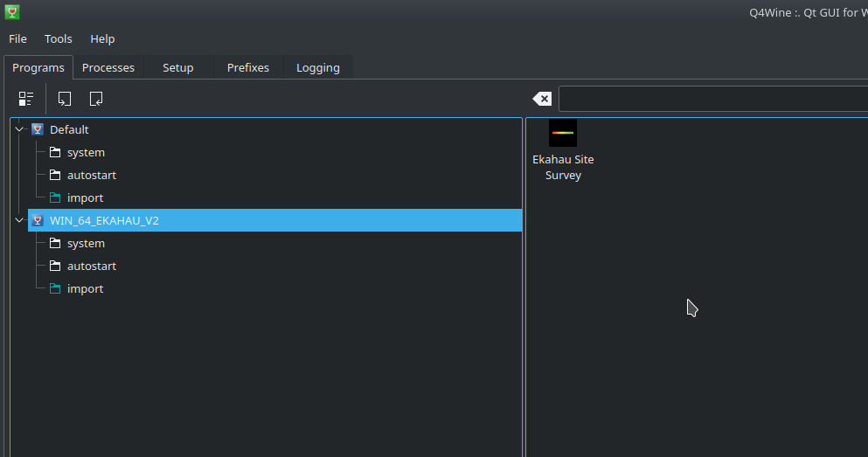Clear the search filter with backspace icon
The image size is (868, 457).
tap(542, 99)
